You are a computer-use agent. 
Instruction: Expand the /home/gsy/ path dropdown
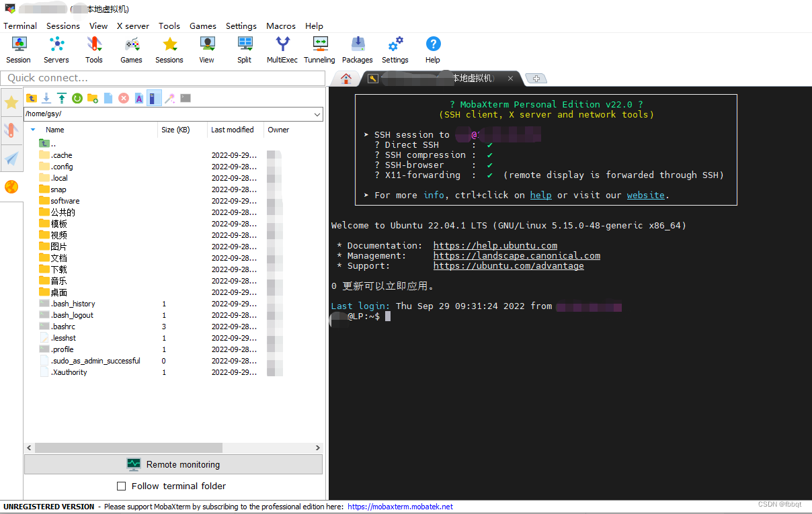pos(318,114)
